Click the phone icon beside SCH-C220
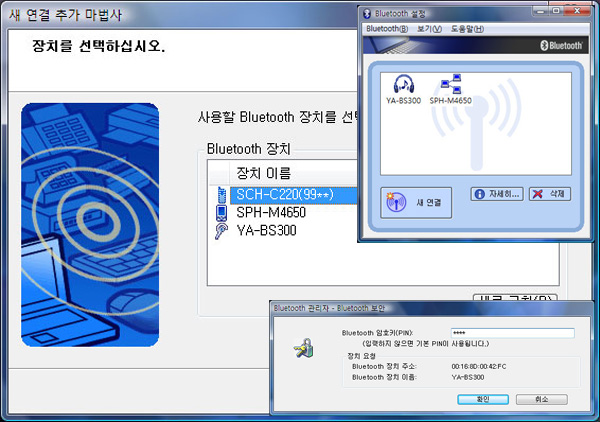600x422 pixels. pyautogui.click(x=221, y=195)
